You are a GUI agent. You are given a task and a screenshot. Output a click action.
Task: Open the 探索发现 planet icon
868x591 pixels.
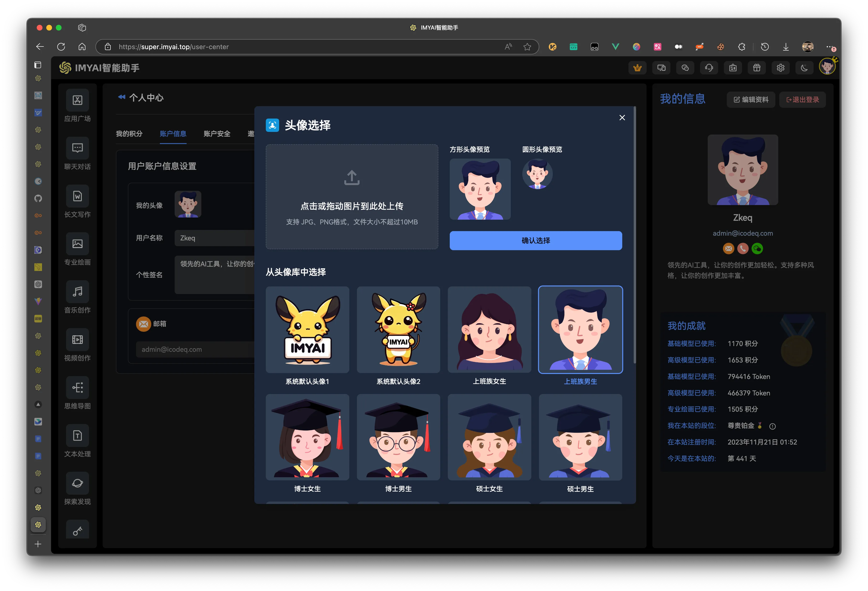[x=77, y=483]
